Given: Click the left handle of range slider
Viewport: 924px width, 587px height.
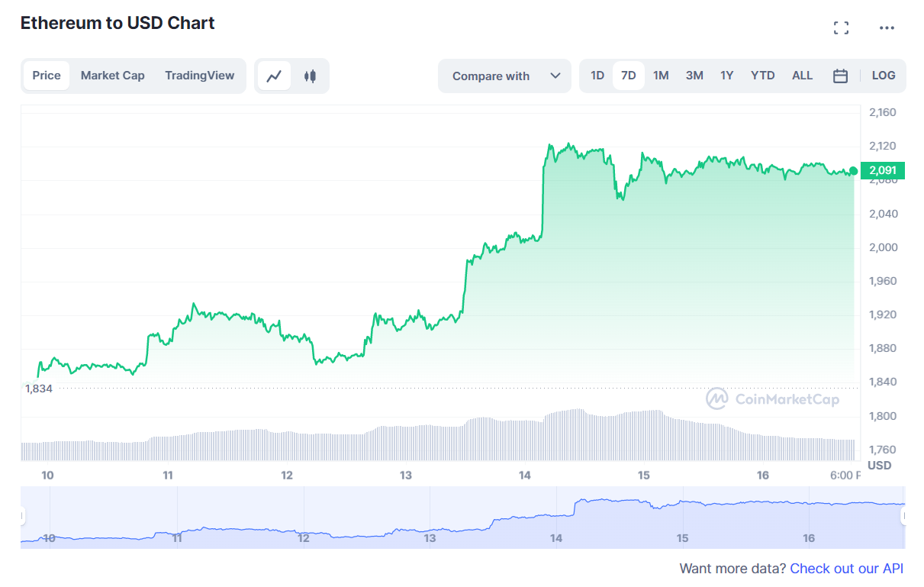Looking at the screenshot, I should [x=22, y=517].
